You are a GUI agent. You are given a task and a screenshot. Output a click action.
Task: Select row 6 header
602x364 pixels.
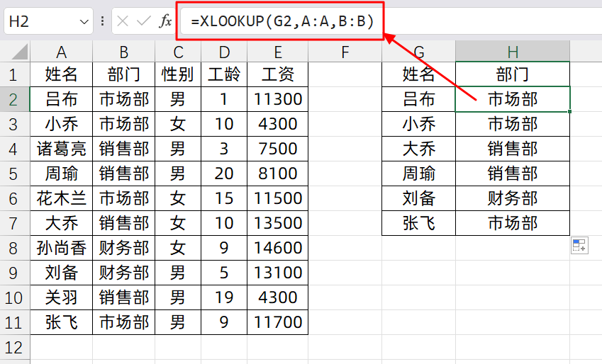pos(15,198)
